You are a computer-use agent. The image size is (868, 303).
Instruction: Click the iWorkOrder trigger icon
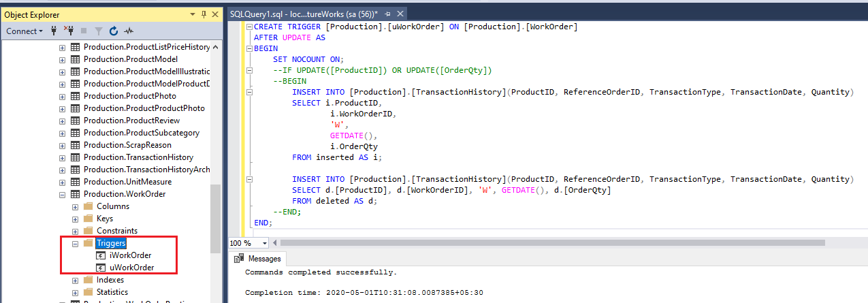[x=101, y=255]
